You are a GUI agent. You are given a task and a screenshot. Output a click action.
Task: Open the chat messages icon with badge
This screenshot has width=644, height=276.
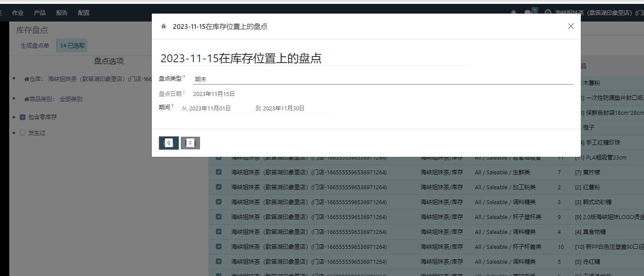(528, 13)
